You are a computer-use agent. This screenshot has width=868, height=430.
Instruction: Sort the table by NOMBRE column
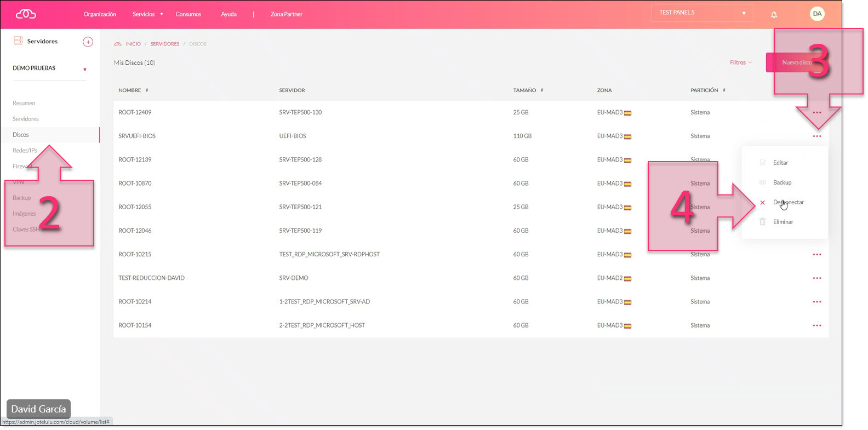[133, 90]
